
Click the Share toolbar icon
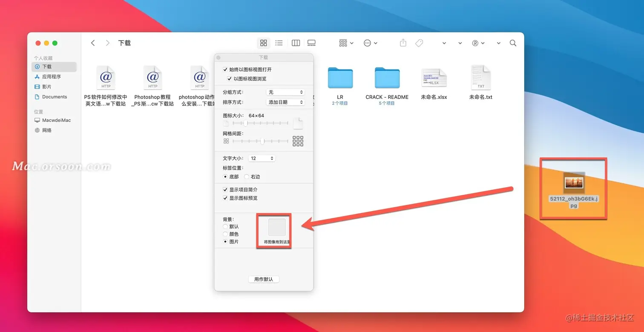tap(403, 43)
